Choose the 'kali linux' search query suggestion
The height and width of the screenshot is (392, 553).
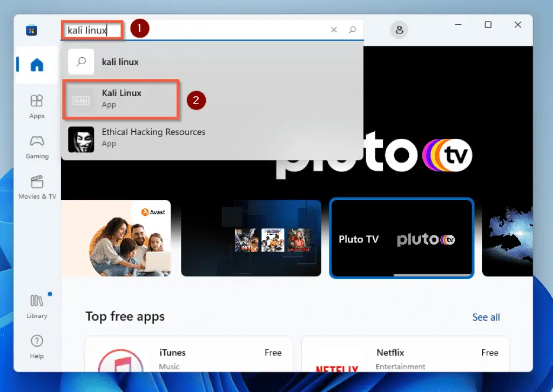pos(120,62)
